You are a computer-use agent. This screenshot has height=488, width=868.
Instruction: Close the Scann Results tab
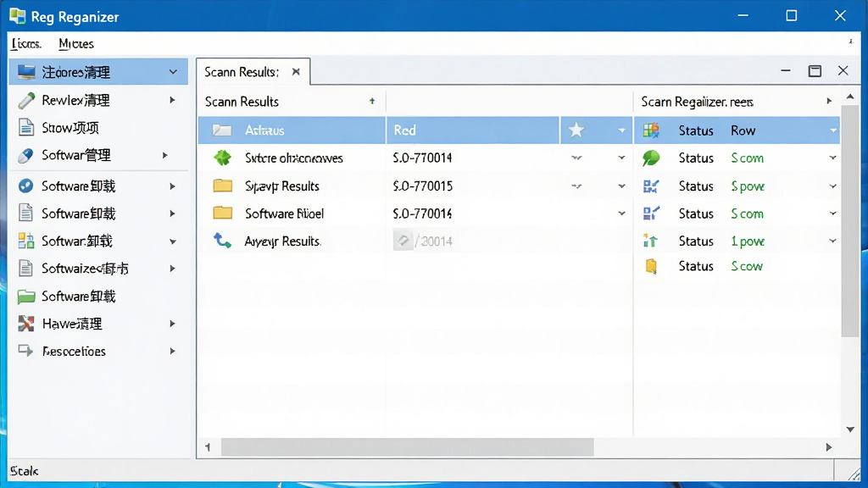pos(296,72)
